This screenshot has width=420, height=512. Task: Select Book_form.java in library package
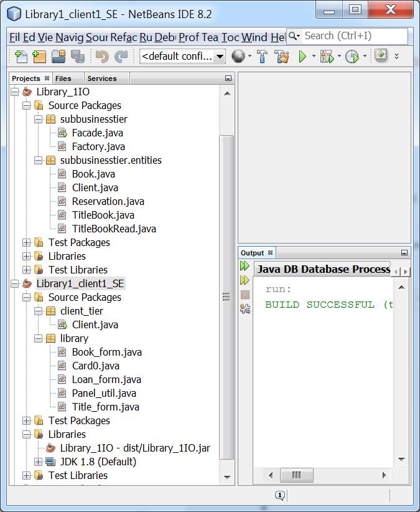point(106,353)
